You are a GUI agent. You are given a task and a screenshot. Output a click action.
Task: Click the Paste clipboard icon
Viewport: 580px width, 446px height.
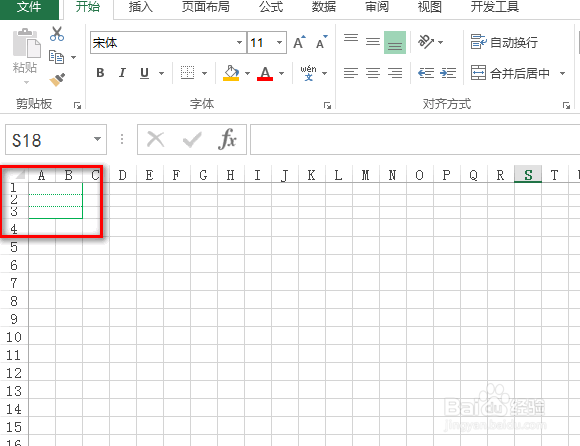(x=26, y=43)
